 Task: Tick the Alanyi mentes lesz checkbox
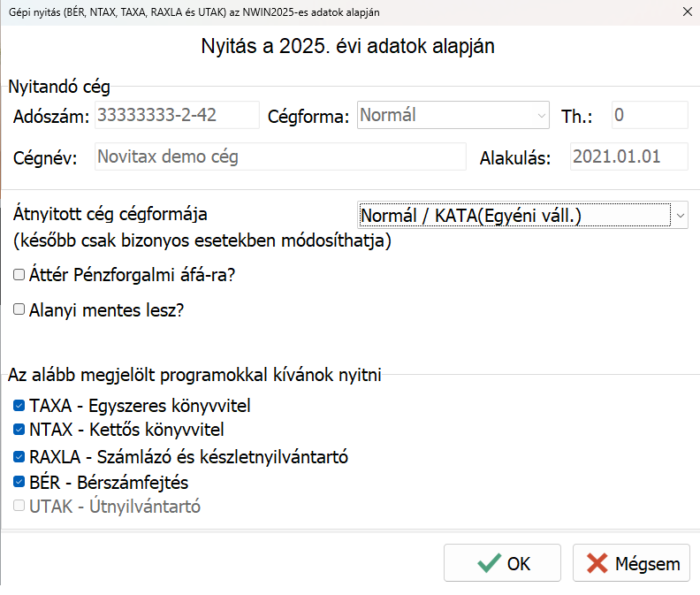pos(19,310)
